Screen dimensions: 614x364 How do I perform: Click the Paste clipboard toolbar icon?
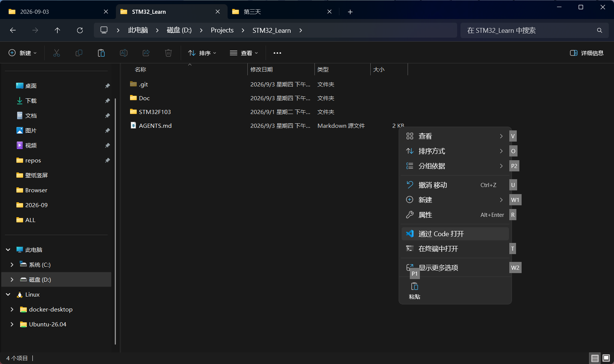[101, 53]
